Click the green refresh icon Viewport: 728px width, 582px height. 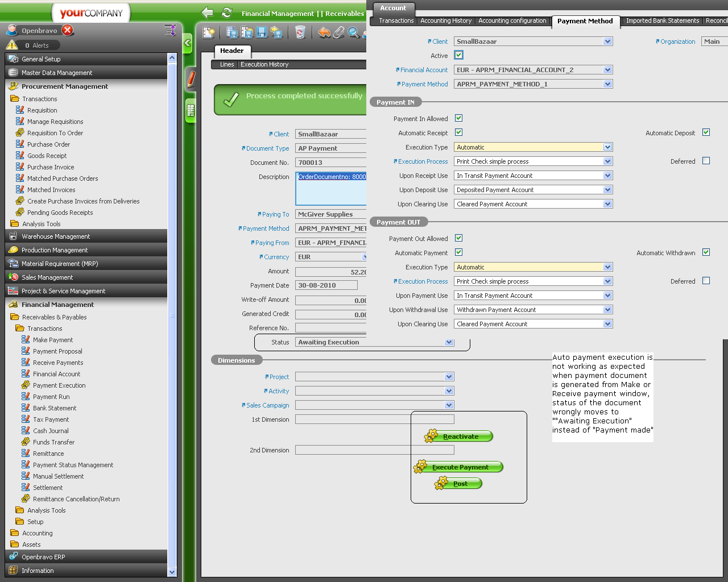pos(227,13)
